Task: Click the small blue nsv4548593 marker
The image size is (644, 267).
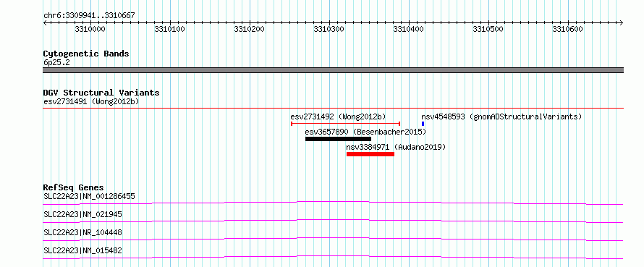Action: coord(423,124)
